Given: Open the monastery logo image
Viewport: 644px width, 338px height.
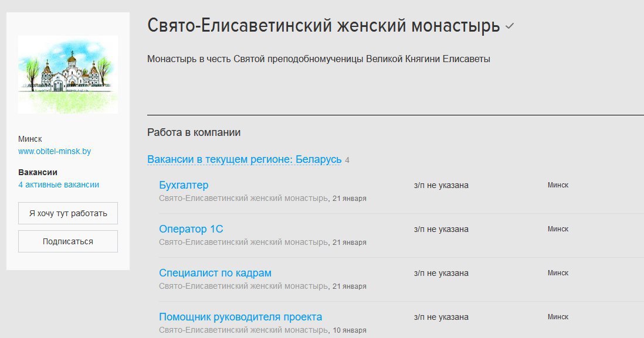Looking at the screenshot, I should [68, 74].
